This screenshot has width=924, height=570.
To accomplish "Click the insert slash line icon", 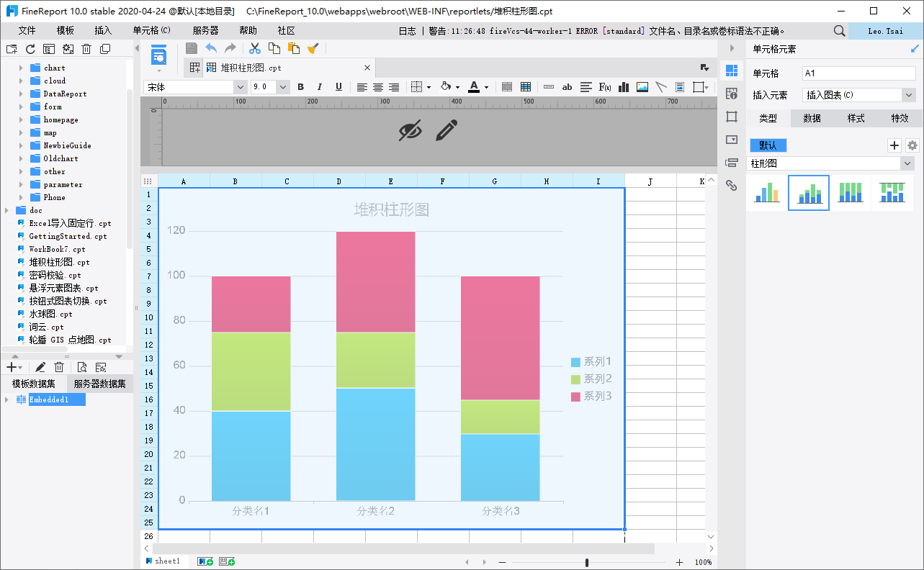I will tap(661, 87).
